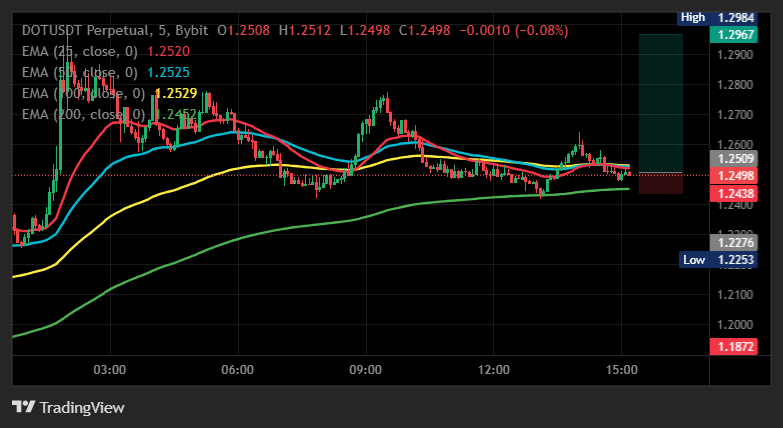Click the 09:00 time axis label

tap(366, 370)
